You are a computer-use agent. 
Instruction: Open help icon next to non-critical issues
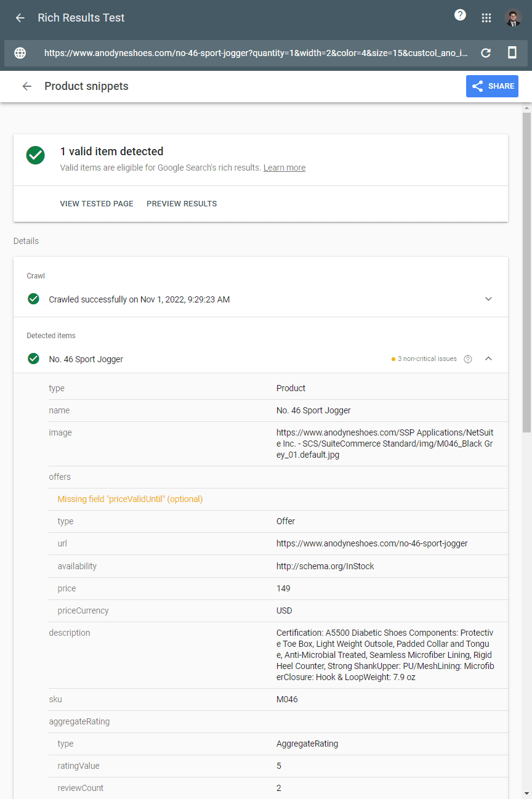(x=468, y=359)
